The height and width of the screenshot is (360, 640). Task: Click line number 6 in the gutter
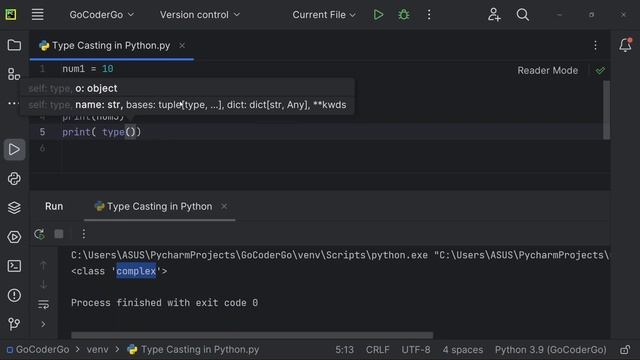(x=42, y=148)
